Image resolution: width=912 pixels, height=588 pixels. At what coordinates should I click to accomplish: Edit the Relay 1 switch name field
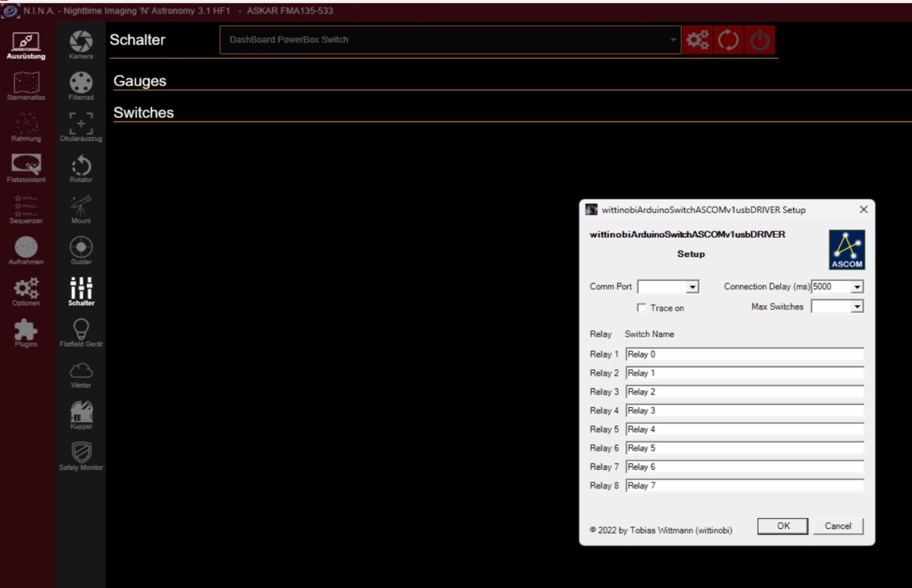[x=744, y=354]
